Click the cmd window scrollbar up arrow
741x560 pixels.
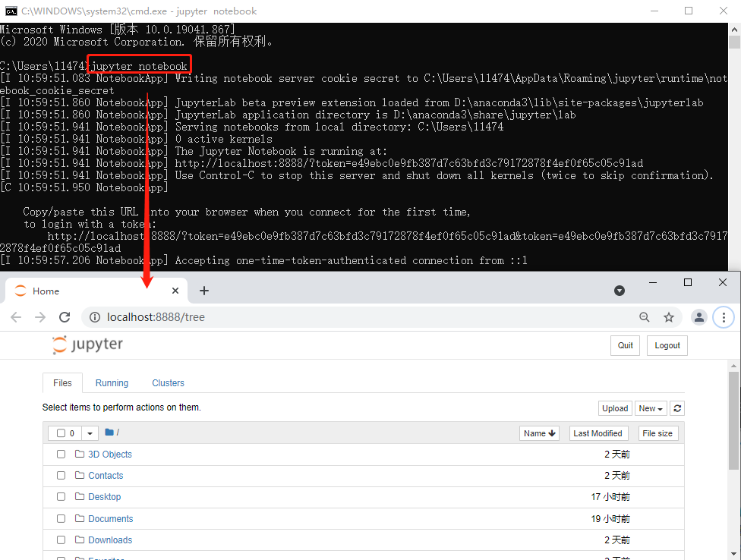(x=734, y=30)
